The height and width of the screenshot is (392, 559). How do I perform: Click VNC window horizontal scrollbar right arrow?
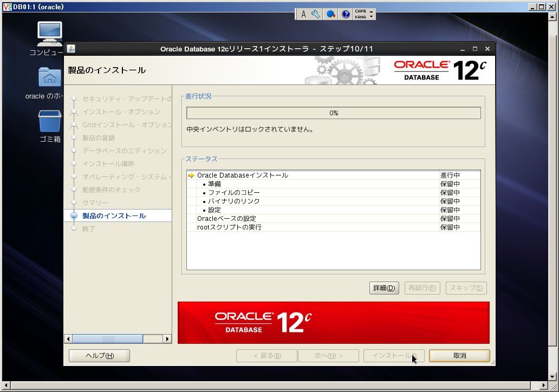pyautogui.click(x=544, y=385)
